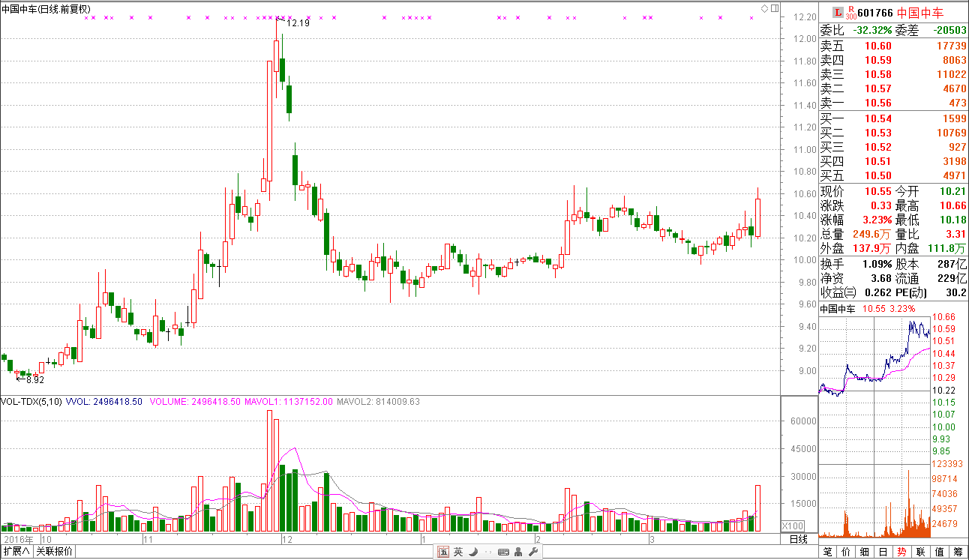969x560 pixels.
Task: Select the 卖四 10.59 ask row
Action: tap(893, 60)
